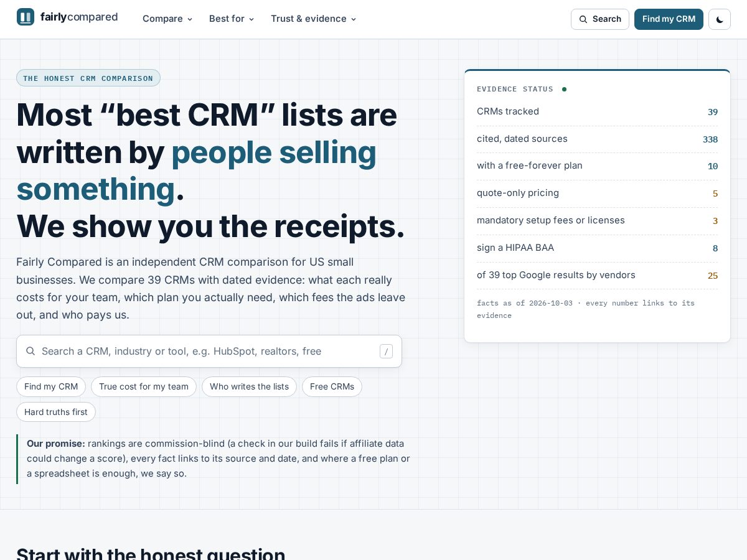
Task: Click the Our promise paragraph
Action: pyautogui.click(x=218, y=459)
